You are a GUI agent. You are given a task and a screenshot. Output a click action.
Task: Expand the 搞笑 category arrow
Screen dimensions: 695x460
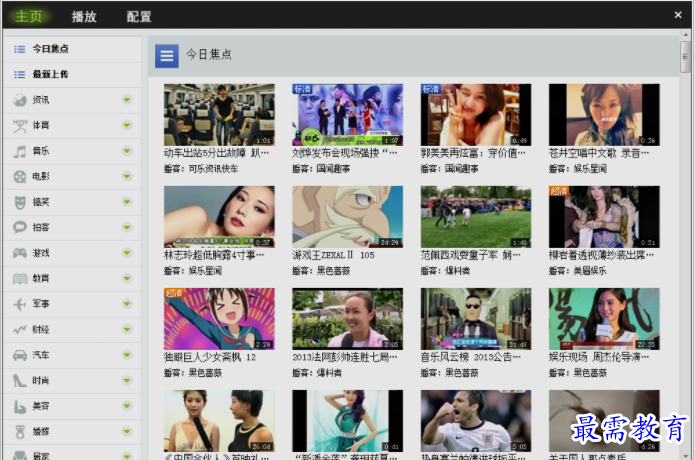(x=127, y=202)
